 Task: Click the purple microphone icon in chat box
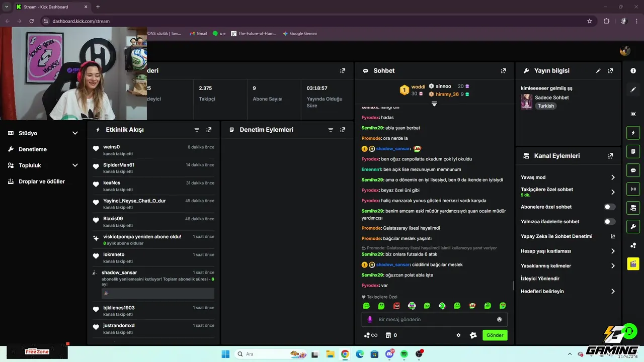tap(370, 319)
